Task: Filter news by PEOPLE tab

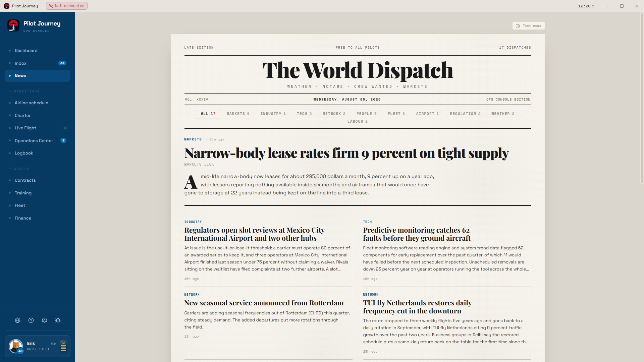Action: [x=367, y=114]
